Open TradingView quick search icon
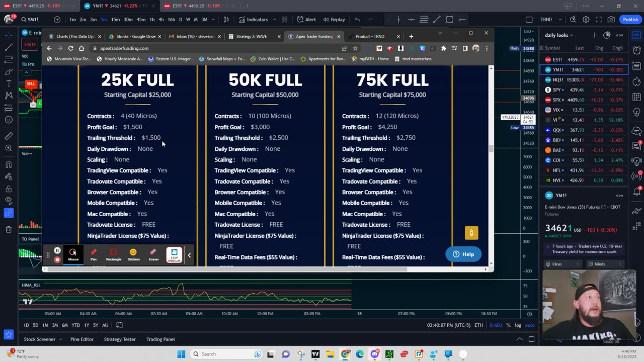The height and width of the screenshot is (362, 644). click(x=573, y=20)
